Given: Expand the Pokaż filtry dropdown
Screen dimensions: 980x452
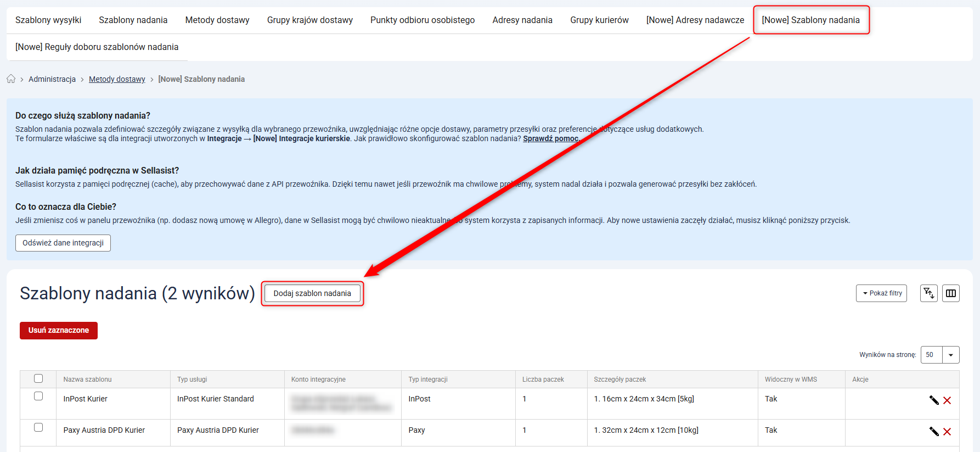Looking at the screenshot, I should (881, 293).
